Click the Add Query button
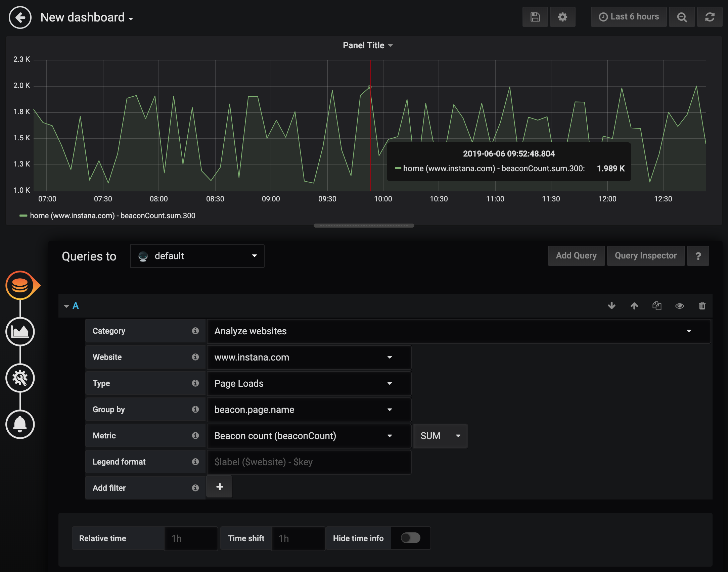The image size is (728, 572). 576,256
